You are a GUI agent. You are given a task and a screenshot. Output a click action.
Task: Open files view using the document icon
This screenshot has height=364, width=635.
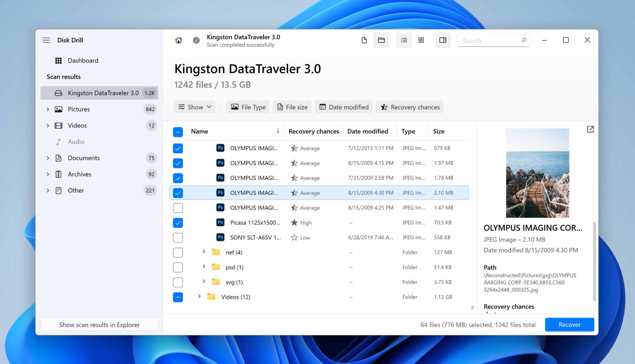(364, 40)
